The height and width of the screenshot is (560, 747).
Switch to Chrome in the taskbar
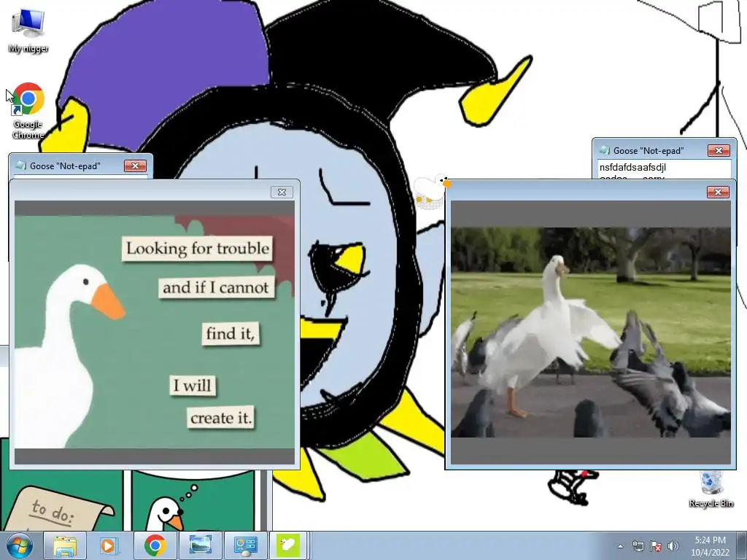(x=155, y=545)
